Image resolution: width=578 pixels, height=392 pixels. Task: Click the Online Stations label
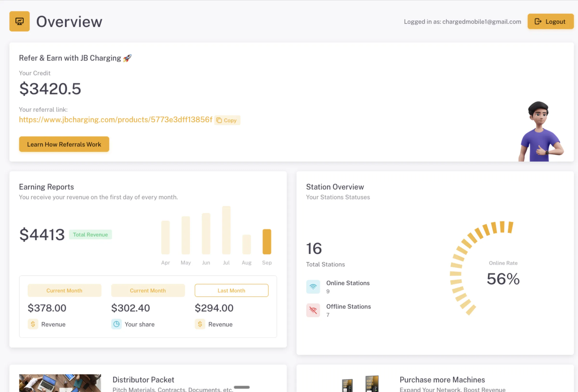pyautogui.click(x=348, y=283)
